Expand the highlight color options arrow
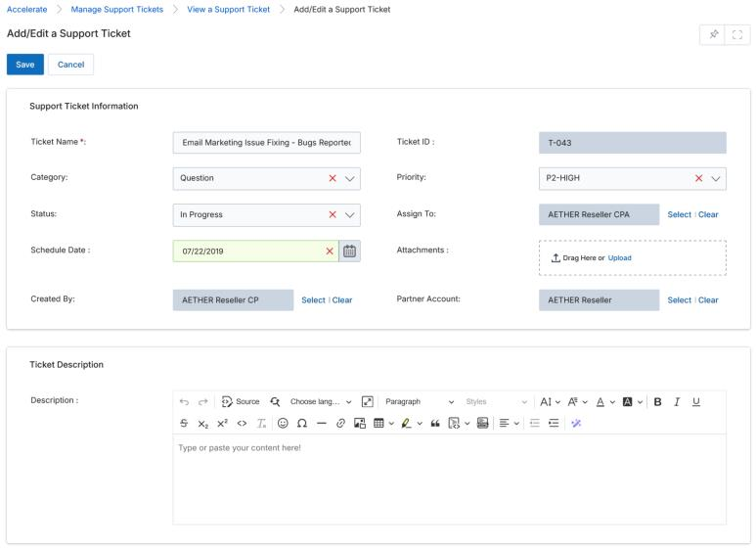 click(420, 424)
